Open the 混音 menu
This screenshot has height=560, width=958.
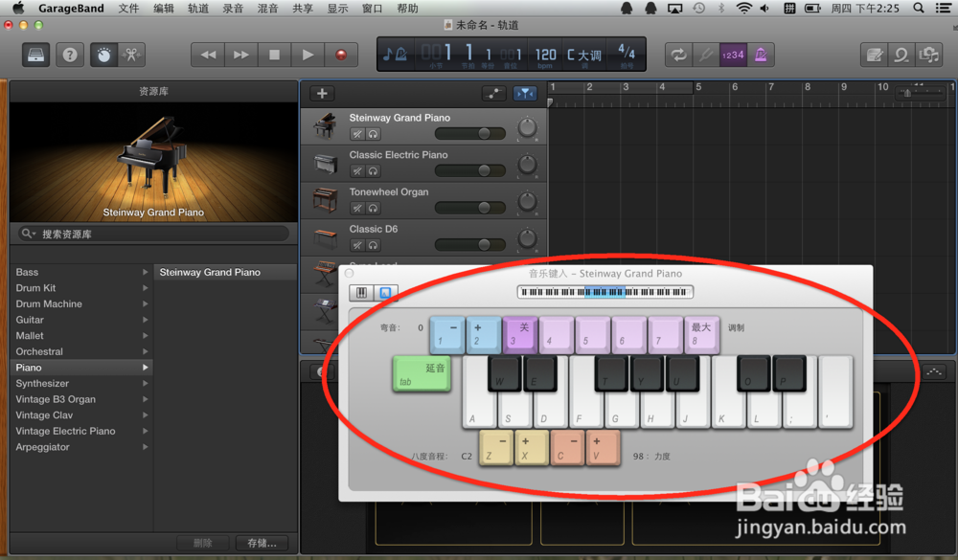(267, 9)
